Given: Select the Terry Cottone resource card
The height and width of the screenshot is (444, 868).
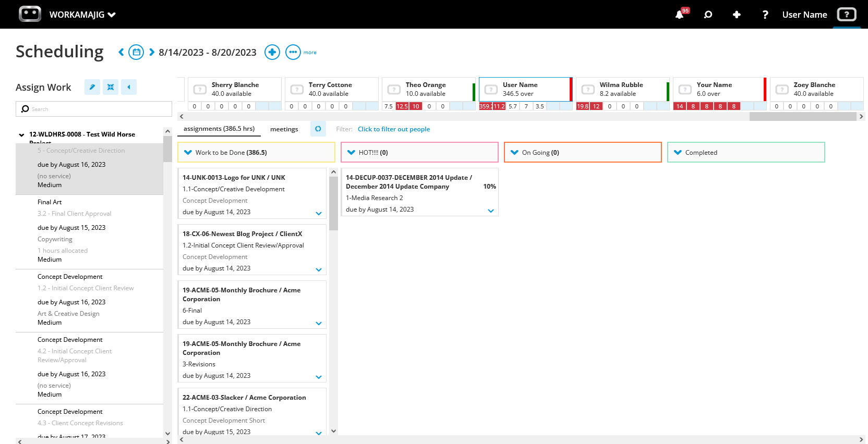Looking at the screenshot, I should 332,89.
